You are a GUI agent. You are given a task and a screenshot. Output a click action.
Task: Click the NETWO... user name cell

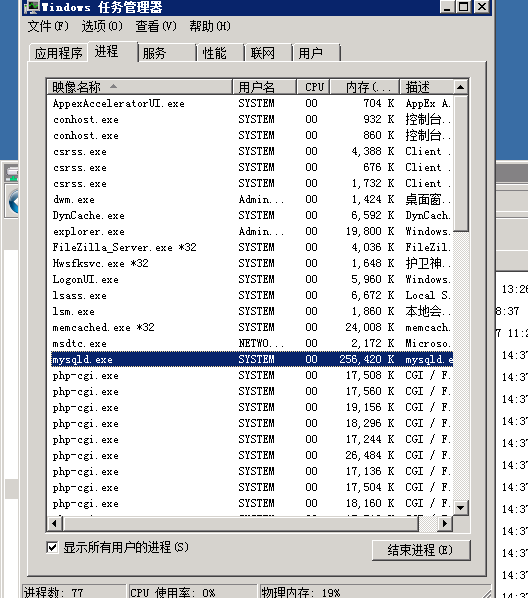pyautogui.click(x=261, y=344)
